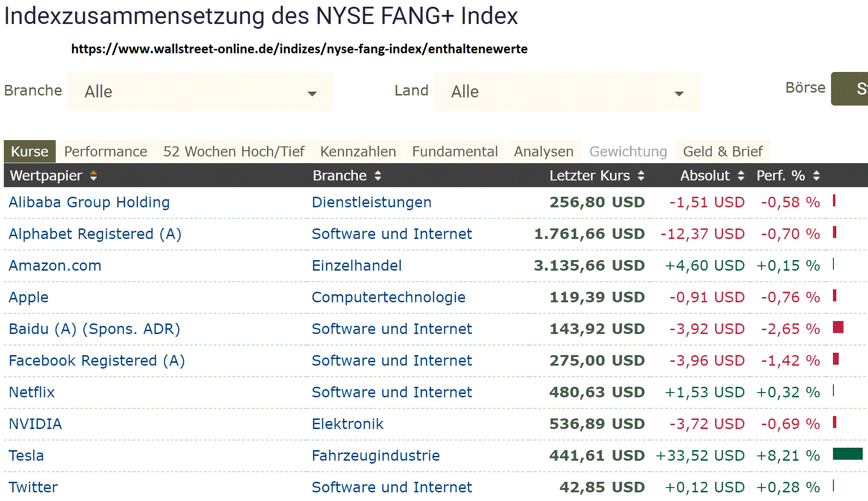The image size is (868, 501).
Task: Click Facebook red performance bar
Action: (836, 359)
